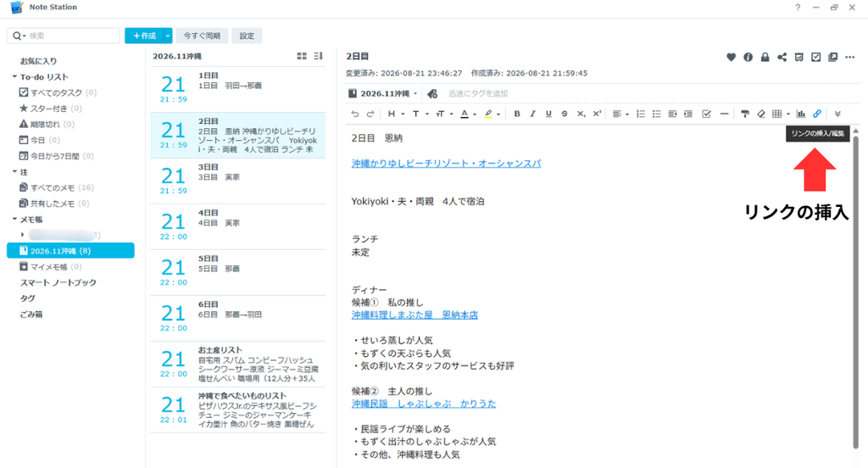Insert a checkbox into the note

pos(706,114)
